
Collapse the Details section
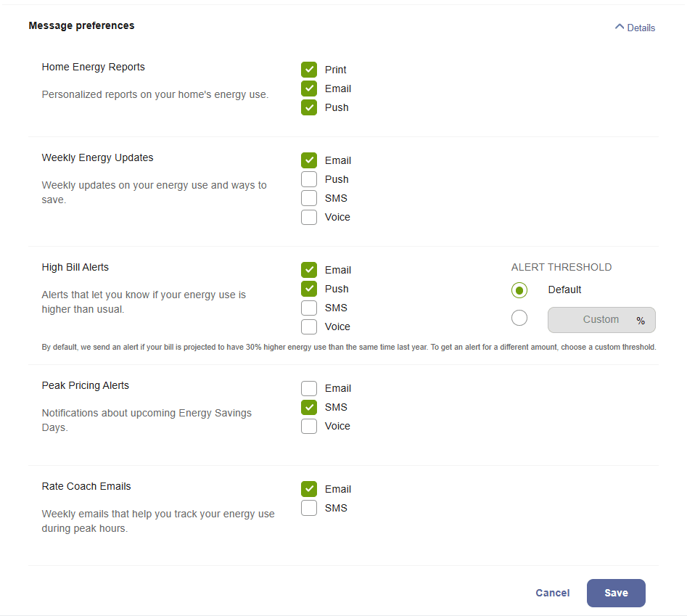(x=635, y=28)
